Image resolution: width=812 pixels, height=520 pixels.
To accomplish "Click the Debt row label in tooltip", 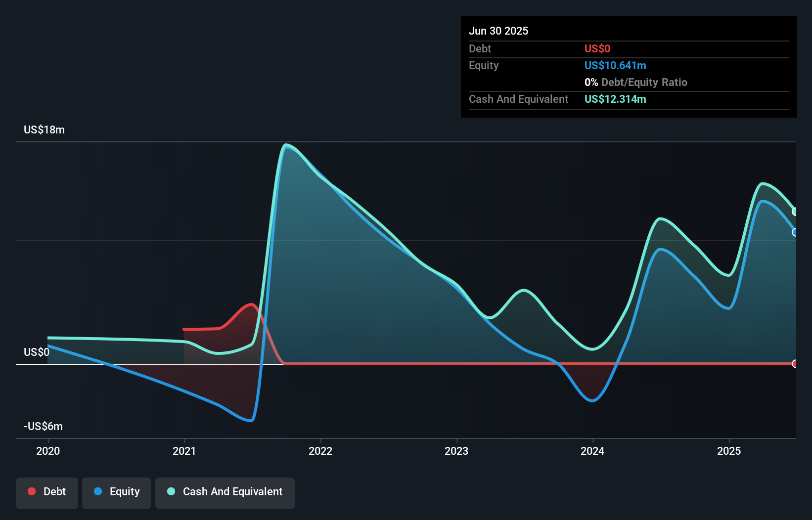I will click(480, 48).
